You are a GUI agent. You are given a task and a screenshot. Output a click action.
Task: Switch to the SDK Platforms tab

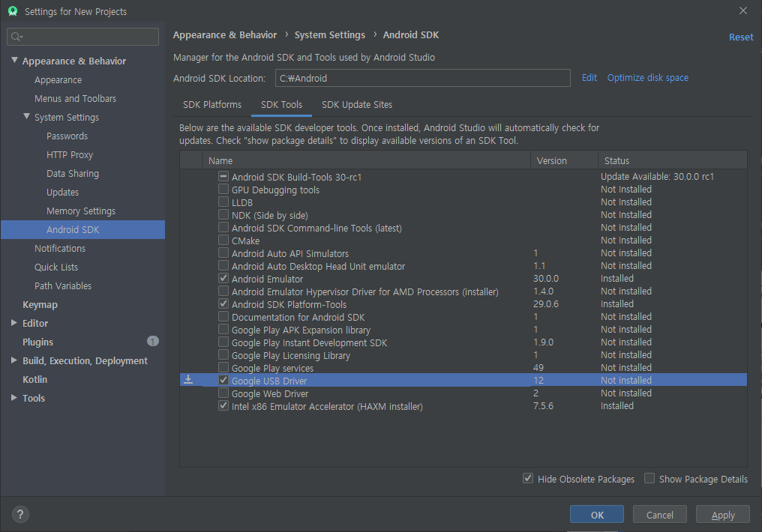tap(212, 105)
